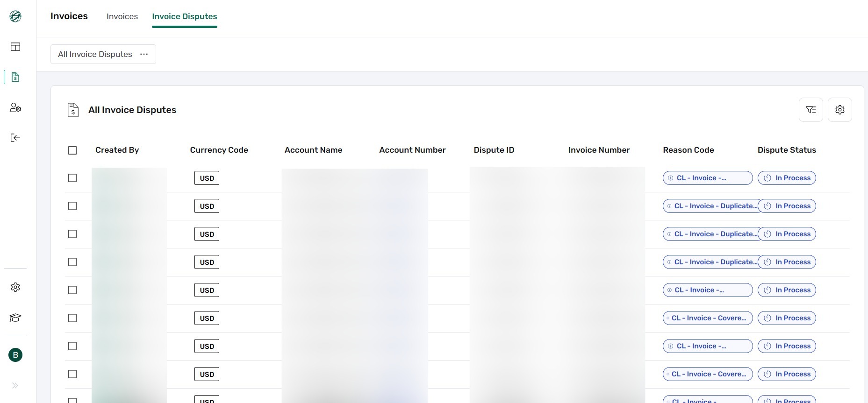Click the first row's In Process status chip

coord(787,178)
